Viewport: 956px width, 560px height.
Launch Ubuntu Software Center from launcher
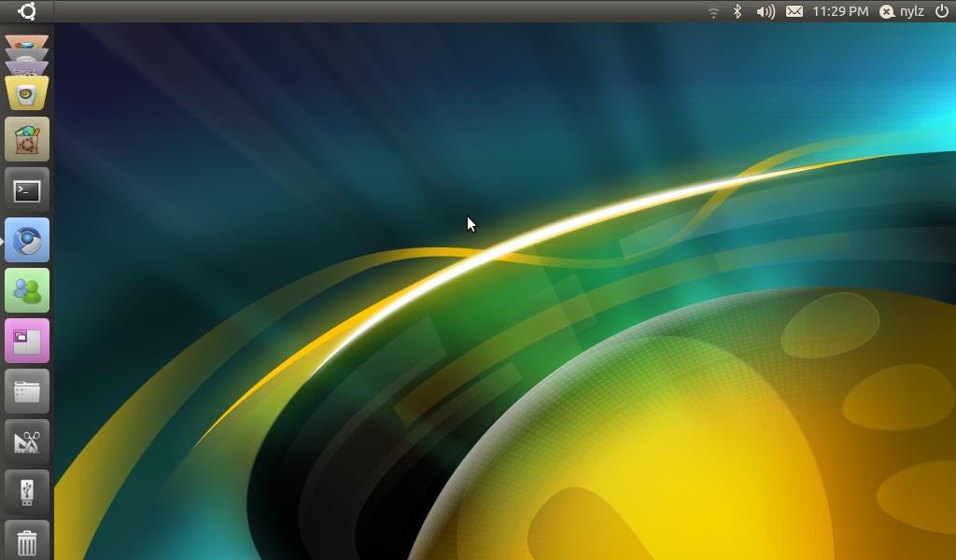click(x=27, y=140)
